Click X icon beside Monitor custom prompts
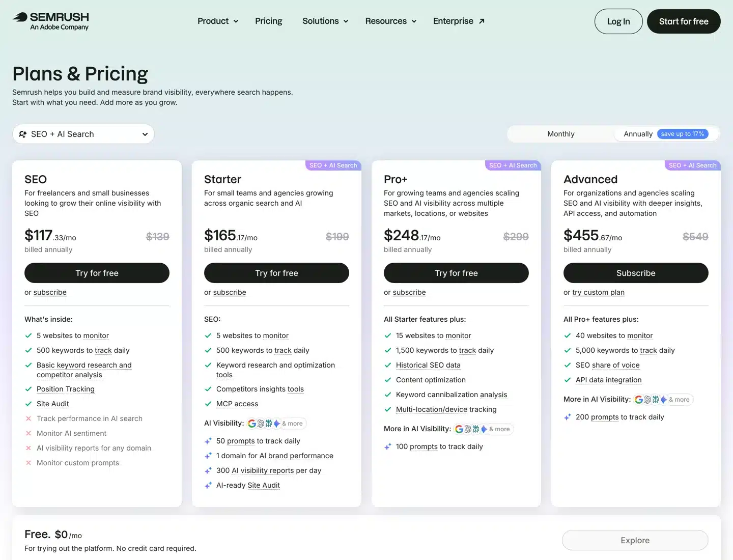 [x=29, y=463]
